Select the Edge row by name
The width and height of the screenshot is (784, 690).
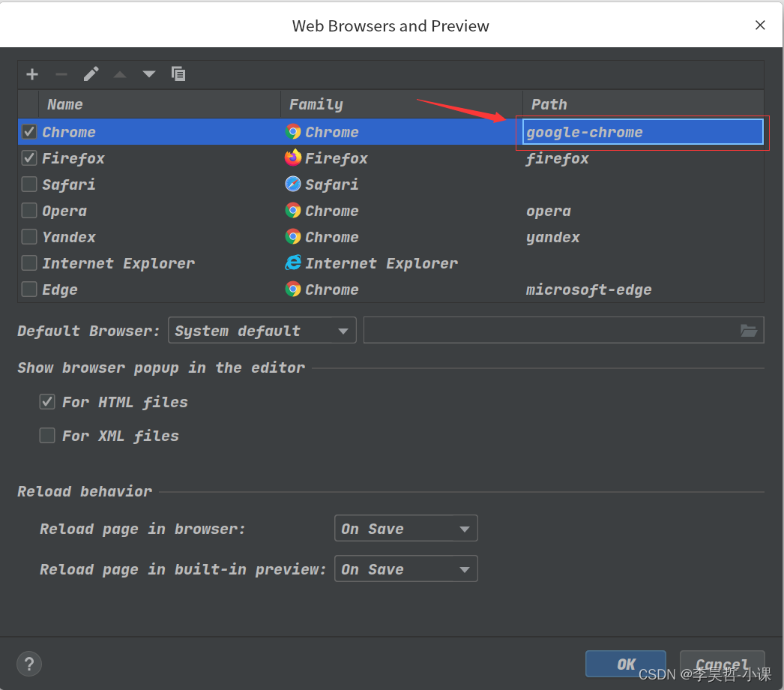pos(60,289)
